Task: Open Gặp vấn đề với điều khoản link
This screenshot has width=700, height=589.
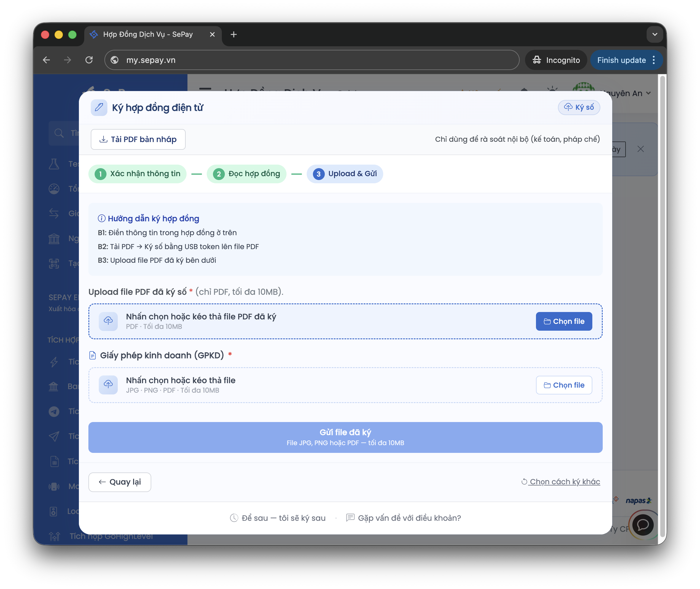Action: [403, 518]
